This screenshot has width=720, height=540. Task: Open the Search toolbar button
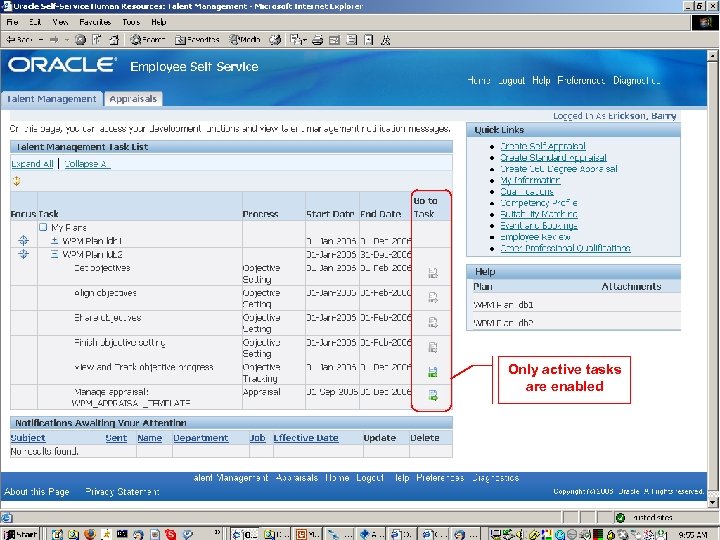[147, 40]
